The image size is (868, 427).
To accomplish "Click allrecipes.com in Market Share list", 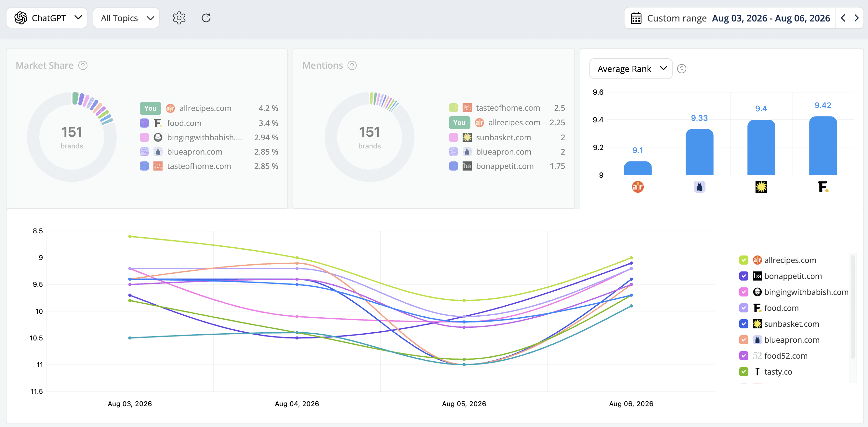I will tap(205, 108).
